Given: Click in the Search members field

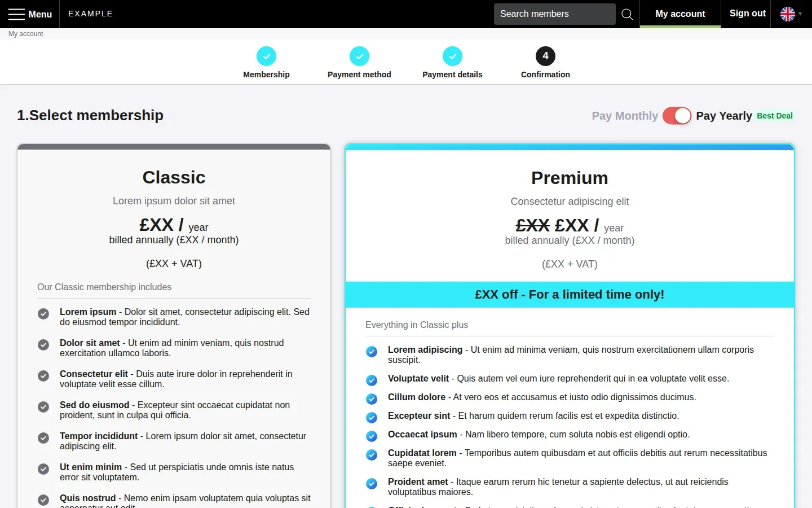Looking at the screenshot, I should 555,14.
